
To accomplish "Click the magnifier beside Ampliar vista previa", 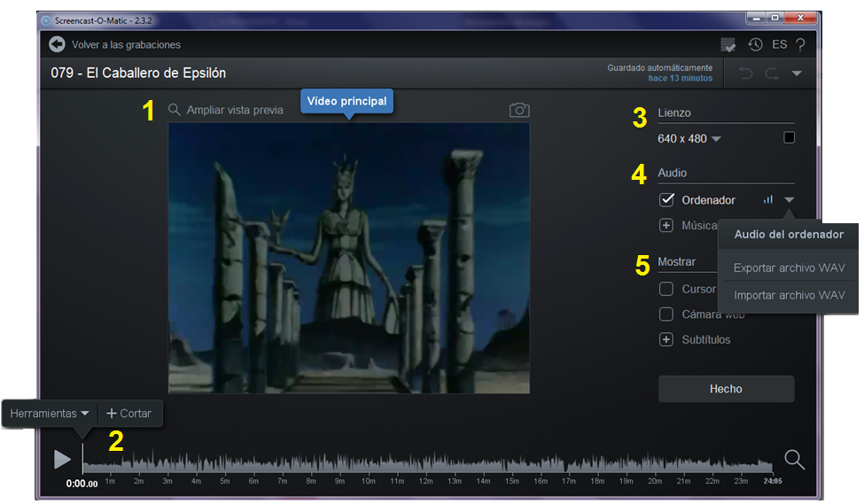I will click(x=174, y=110).
